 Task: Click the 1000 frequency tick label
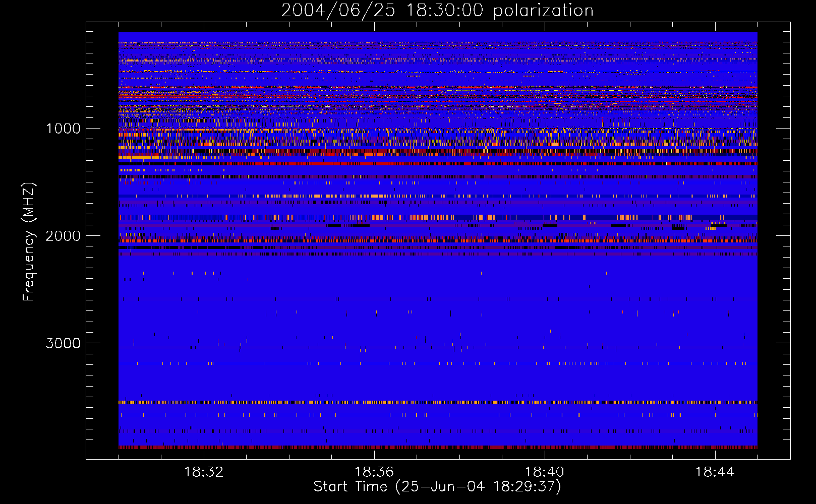tap(64, 129)
